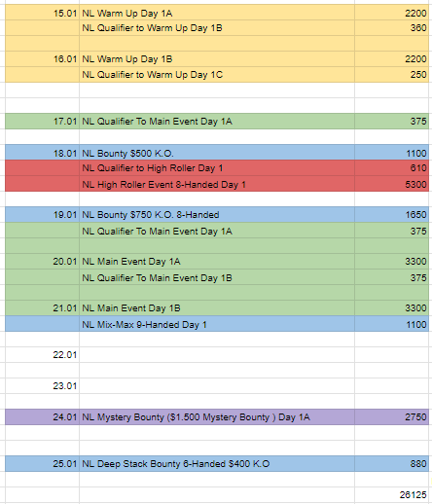Click NL Qualifier To Main Event Day 1B
The image size is (432, 504).
coord(217,277)
